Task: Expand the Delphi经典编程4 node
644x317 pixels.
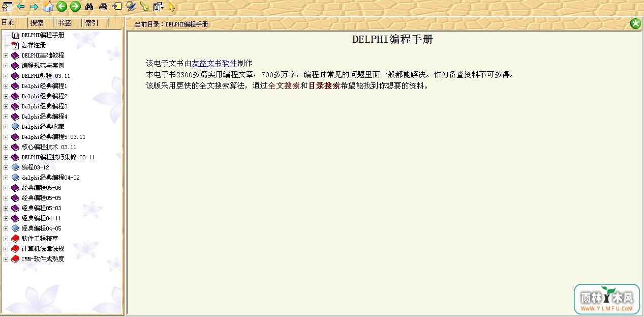Action: 6,117
